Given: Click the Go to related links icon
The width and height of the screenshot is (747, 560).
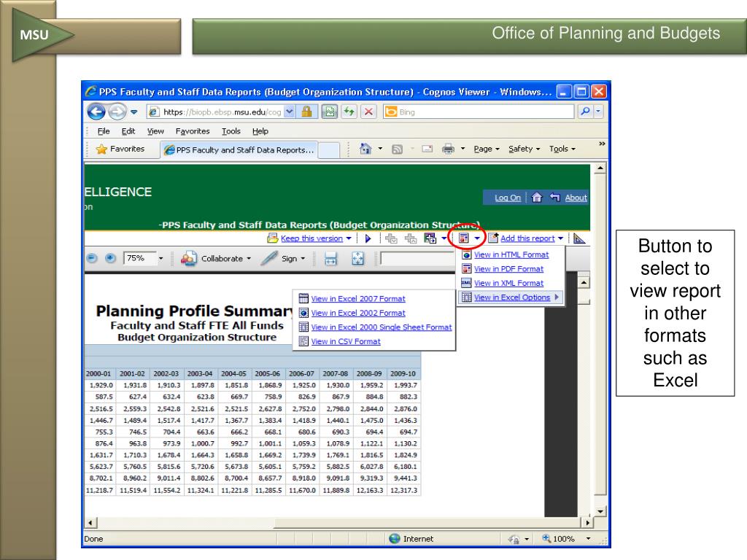Looking at the screenshot, I should point(430,238).
